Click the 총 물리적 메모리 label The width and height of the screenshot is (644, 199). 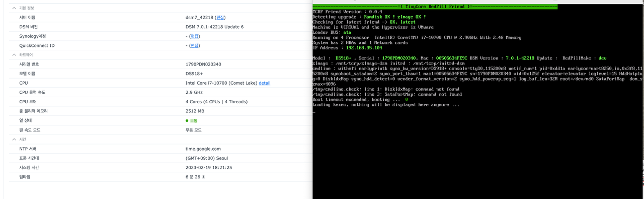click(x=33, y=111)
